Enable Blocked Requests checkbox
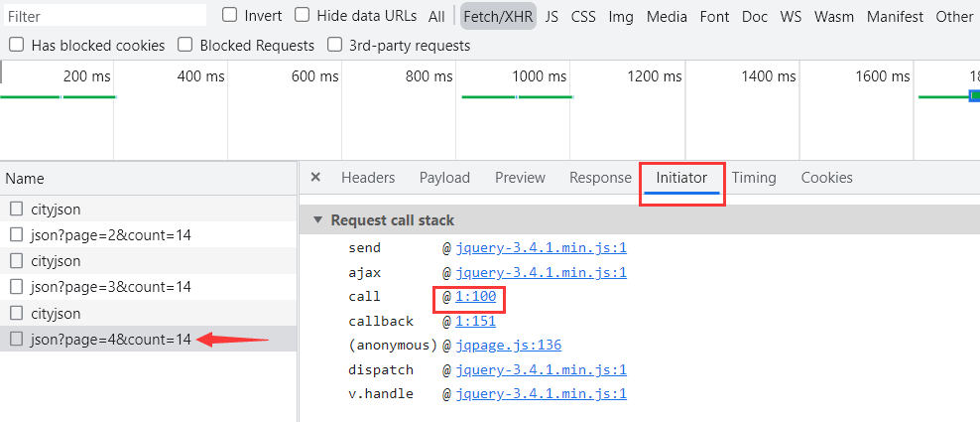 tap(185, 45)
